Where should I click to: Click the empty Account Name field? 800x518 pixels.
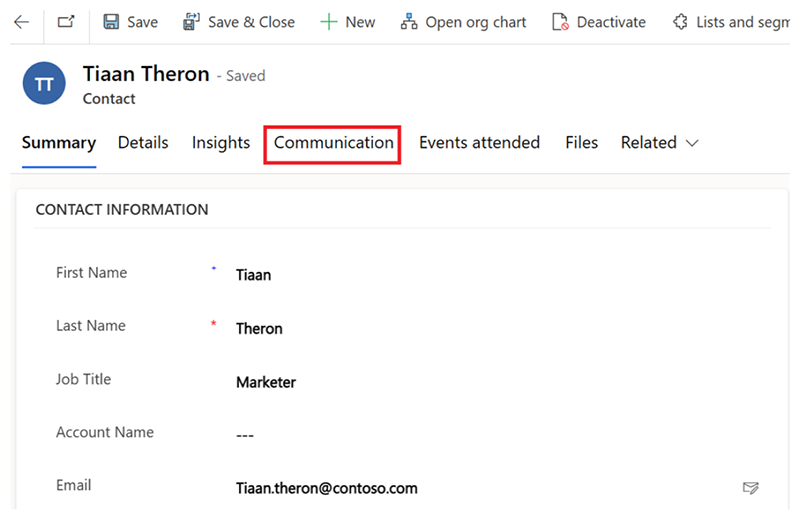(245, 436)
